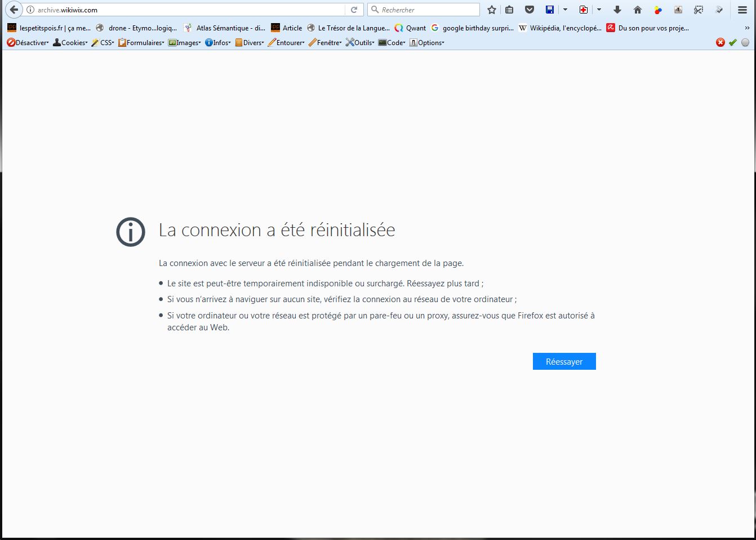Open the Outils toolbar menu
The width and height of the screenshot is (756, 540).
(x=360, y=43)
